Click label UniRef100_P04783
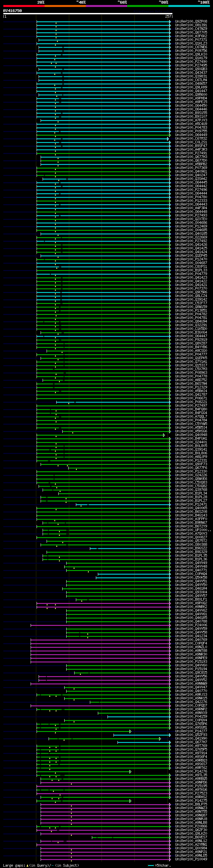This screenshot has height=868, width=213. (x=191, y=128)
